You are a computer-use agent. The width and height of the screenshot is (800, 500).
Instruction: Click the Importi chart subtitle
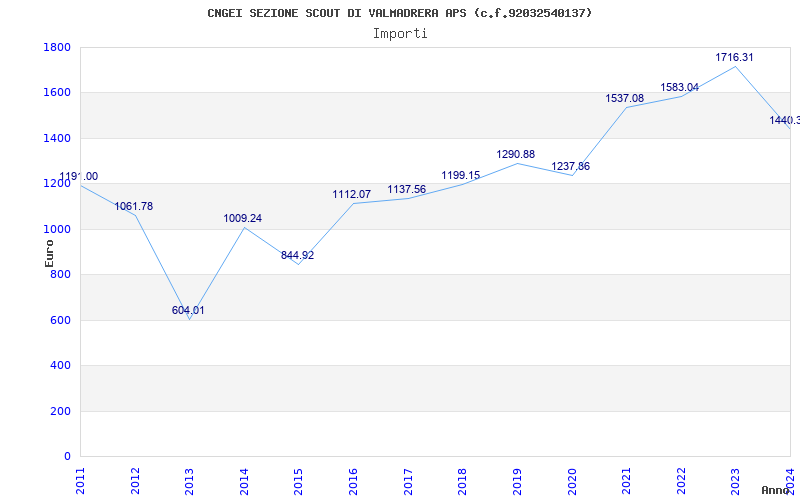(400, 34)
